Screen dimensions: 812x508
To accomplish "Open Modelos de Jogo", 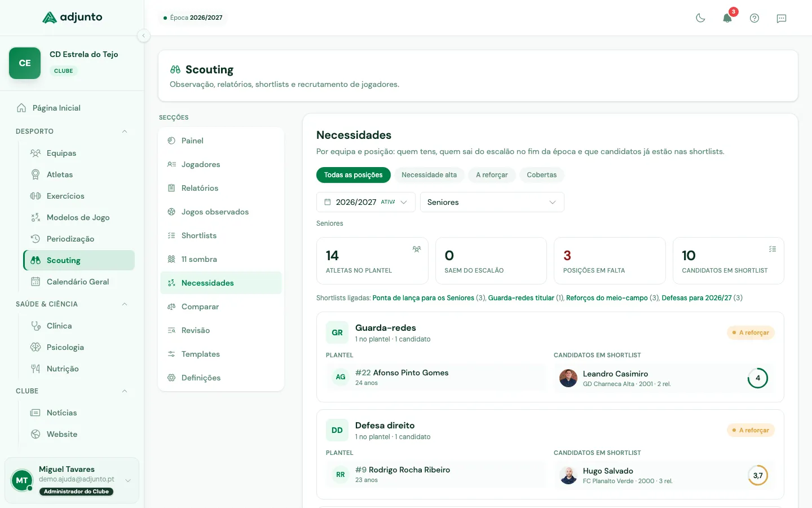I will click(79, 217).
